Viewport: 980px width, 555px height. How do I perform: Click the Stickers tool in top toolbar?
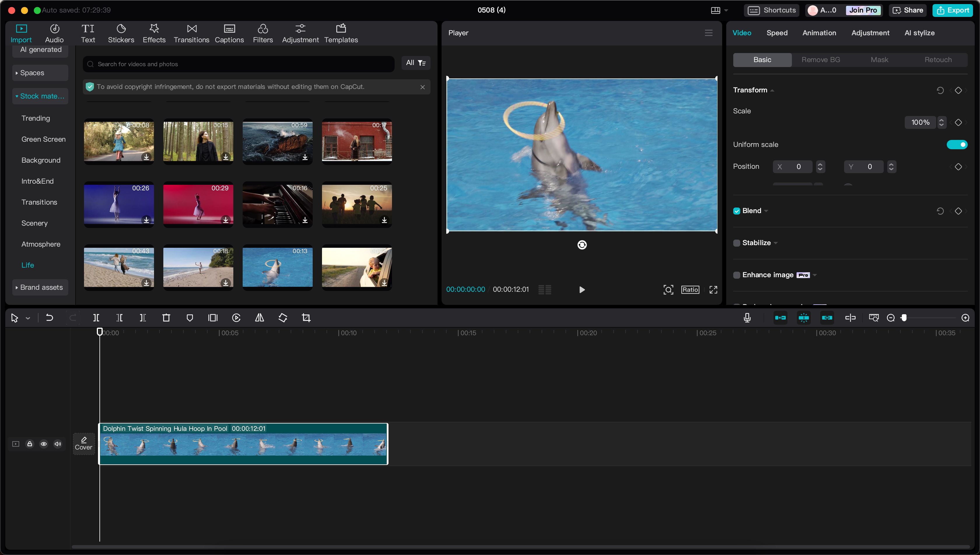121,32
